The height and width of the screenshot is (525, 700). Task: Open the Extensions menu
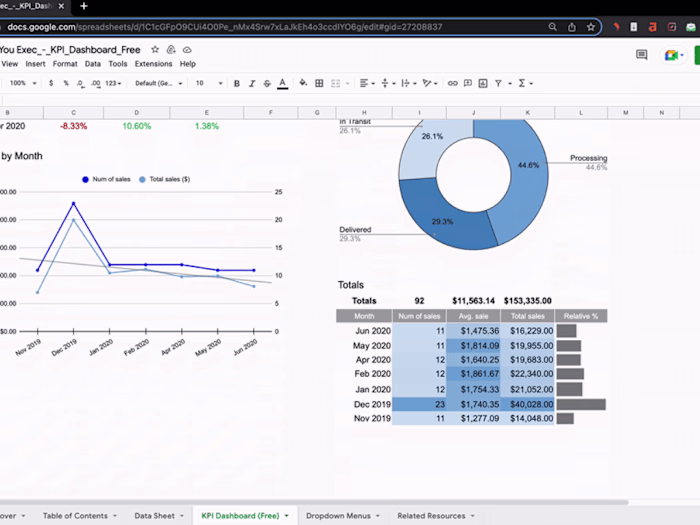pyautogui.click(x=154, y=64)
